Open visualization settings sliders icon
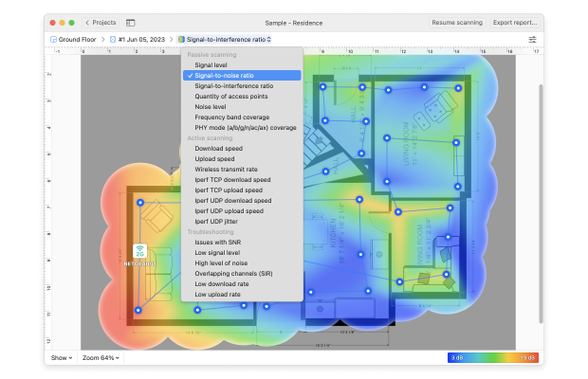 pyautogui.click(x=532, y=40)
